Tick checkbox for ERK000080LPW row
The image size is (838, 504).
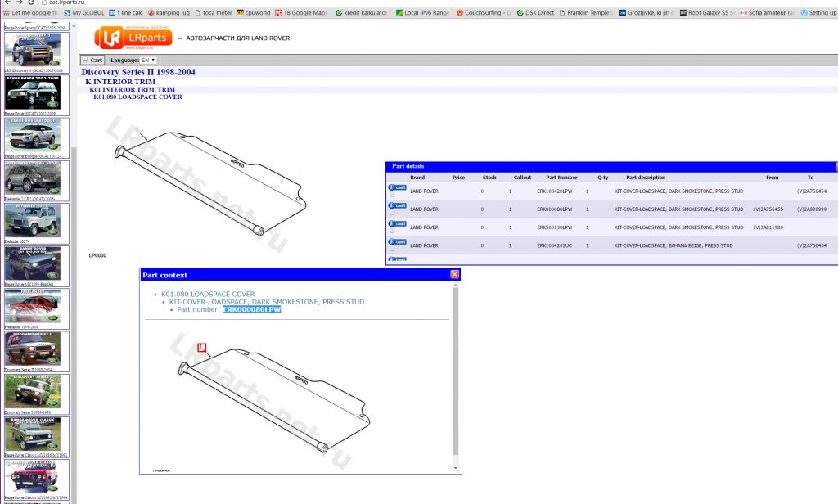point(392,213)
